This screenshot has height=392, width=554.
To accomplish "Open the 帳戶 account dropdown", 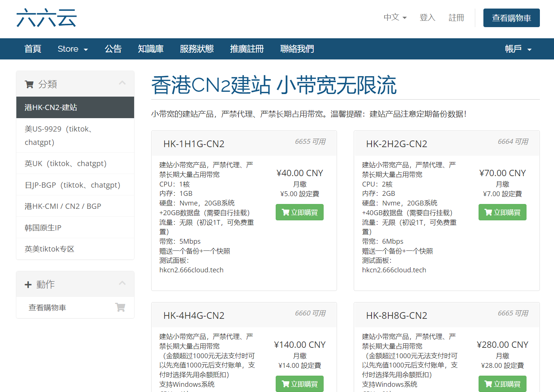I will [x=518, y=49].
